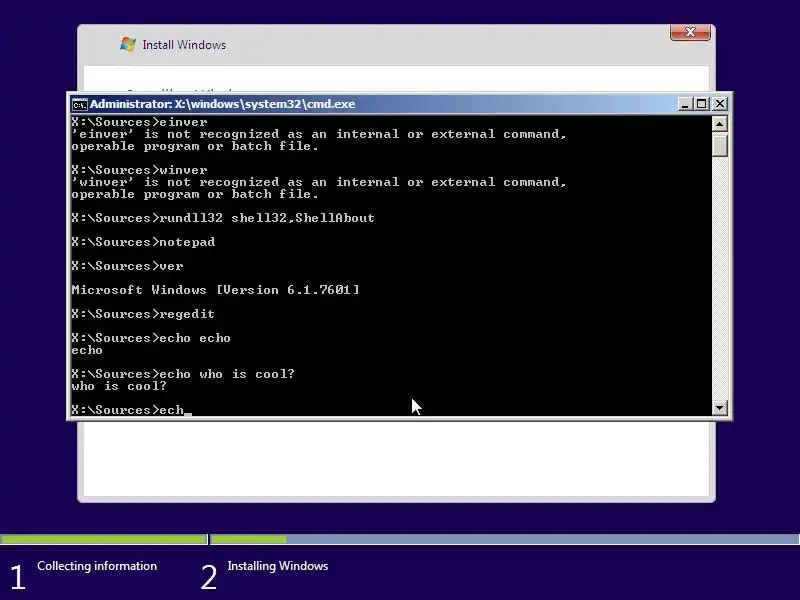The width and height of the screenshot is (800, 600).
Task: Click the 'echo echo' command line
Action: 151,338
